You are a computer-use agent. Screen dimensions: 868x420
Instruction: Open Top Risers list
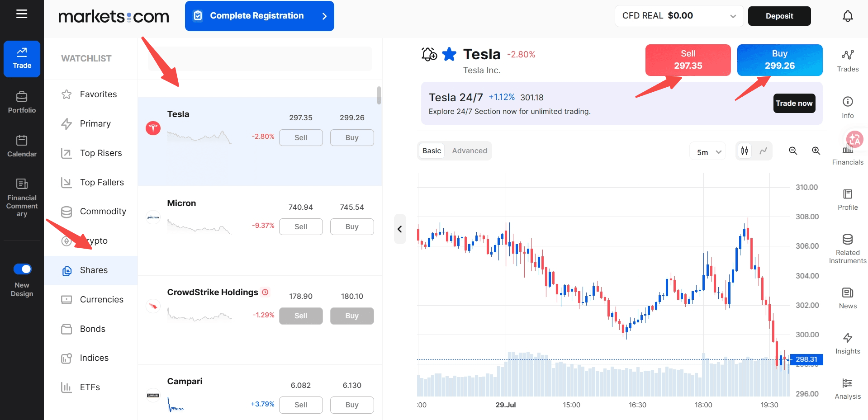click(90, 153)
